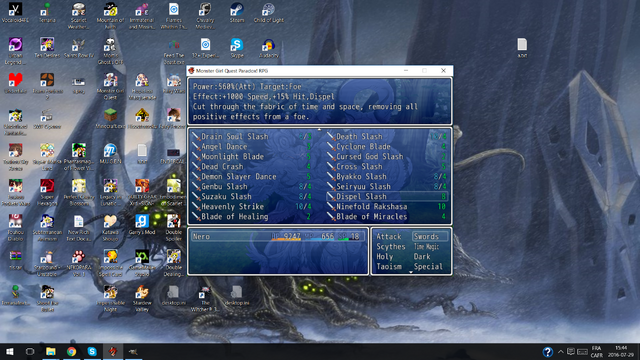Screen dimensions: 640x360
Task: Show hidden system tray icons
Action: click(561, 351)
